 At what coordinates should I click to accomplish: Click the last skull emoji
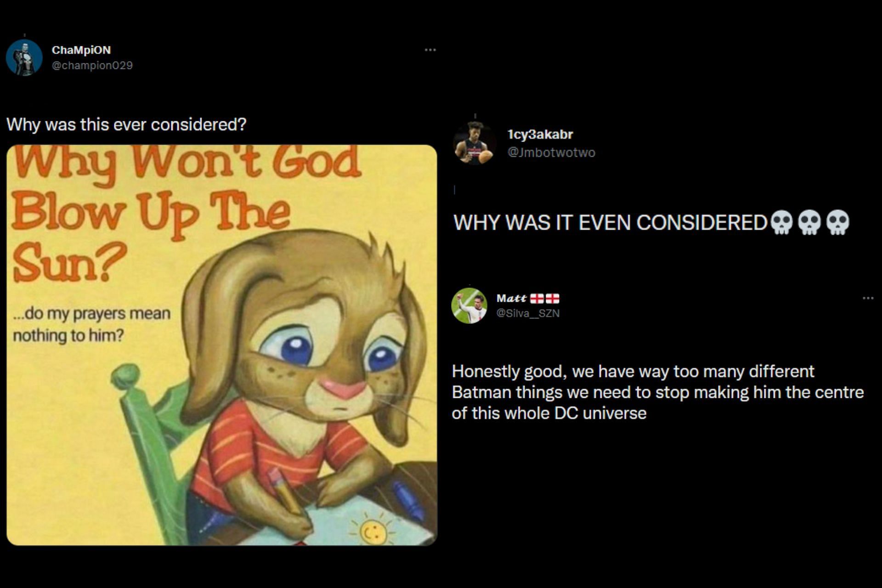tap(838, 223)
